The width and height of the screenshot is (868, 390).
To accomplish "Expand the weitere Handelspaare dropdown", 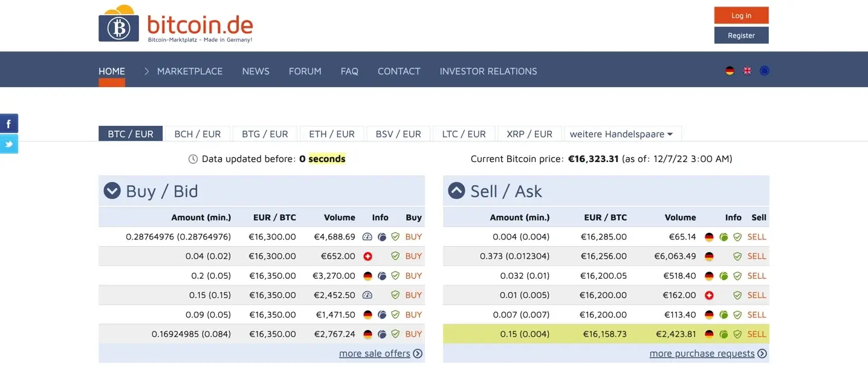I will pos(621,134).
